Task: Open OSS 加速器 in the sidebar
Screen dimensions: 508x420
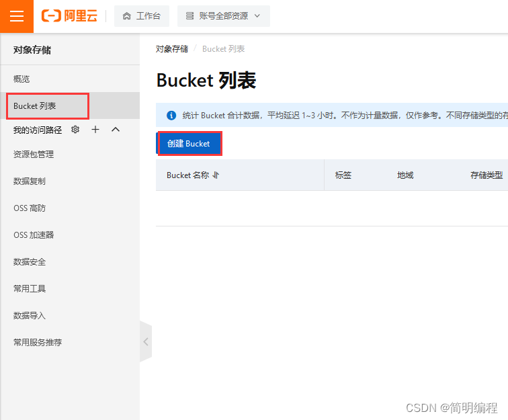Action: (x=34, y=235)
